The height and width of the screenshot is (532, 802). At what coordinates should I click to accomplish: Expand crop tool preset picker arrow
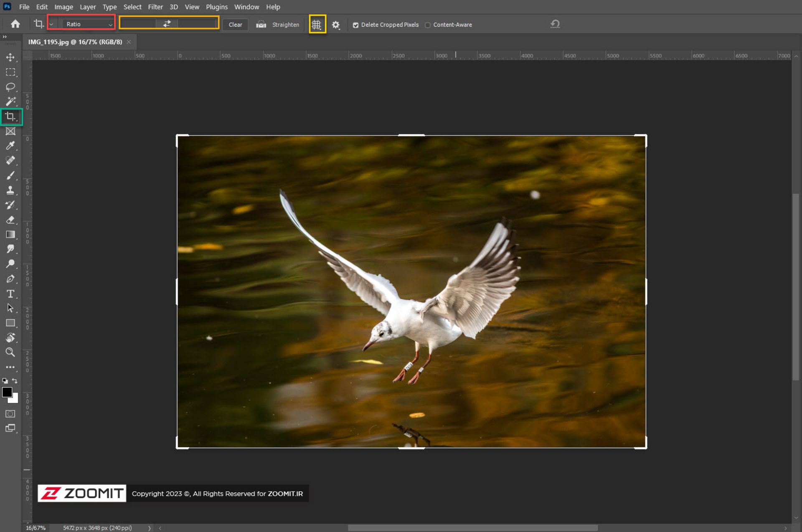(x=51, y=24)
